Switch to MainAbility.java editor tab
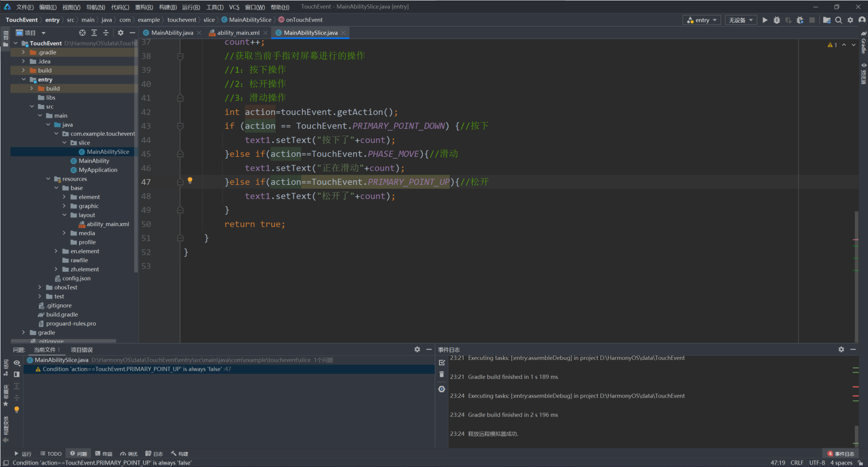 pyautogui.click(x=172, y=33)
